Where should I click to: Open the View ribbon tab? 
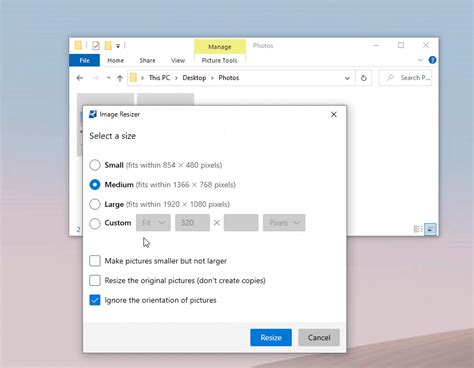pyautogui.click(x=178, y=60)
